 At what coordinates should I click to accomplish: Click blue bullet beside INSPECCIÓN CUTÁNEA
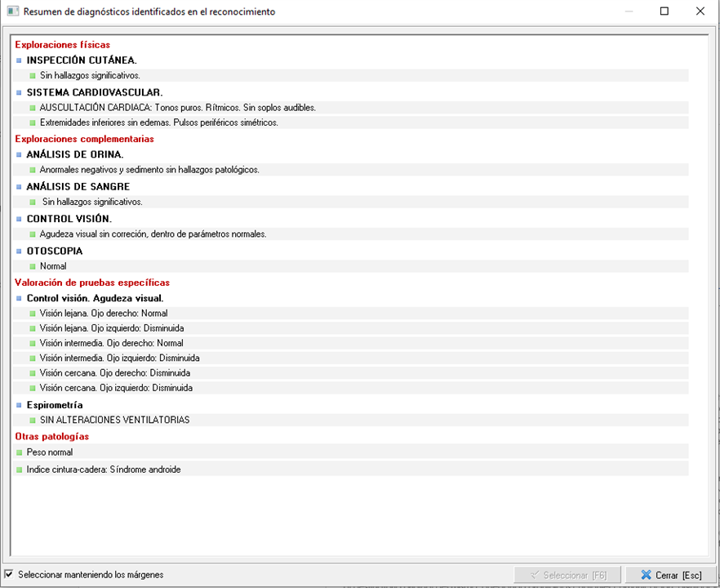click(19, 60)
